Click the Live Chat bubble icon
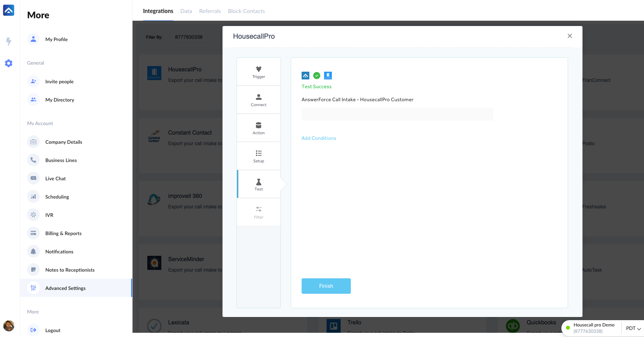This screenshot has height=337, width=644. click(x=33, y=178)
